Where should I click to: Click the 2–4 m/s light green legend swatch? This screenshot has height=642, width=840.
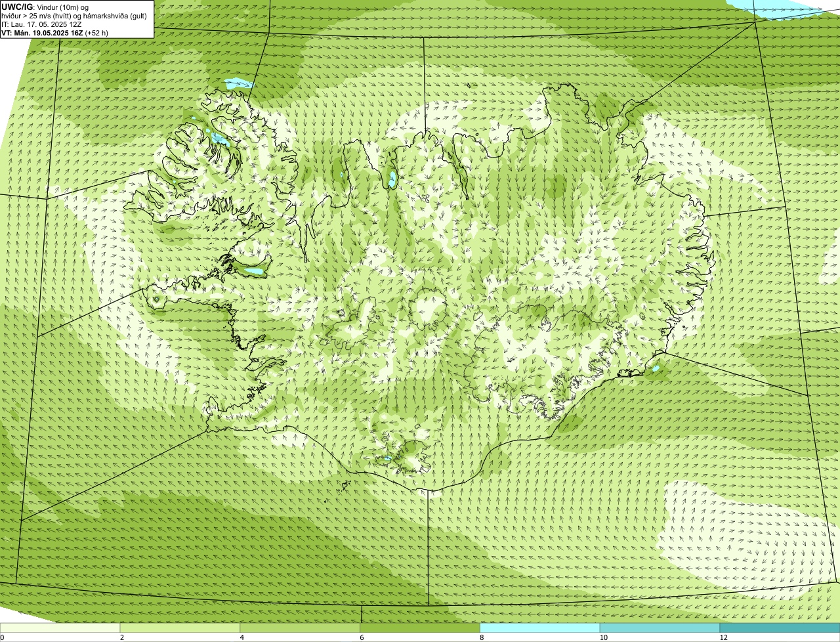(180, 628)
